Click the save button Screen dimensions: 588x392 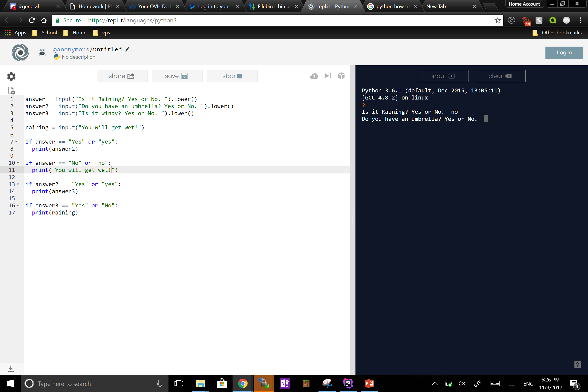[177, 76]
